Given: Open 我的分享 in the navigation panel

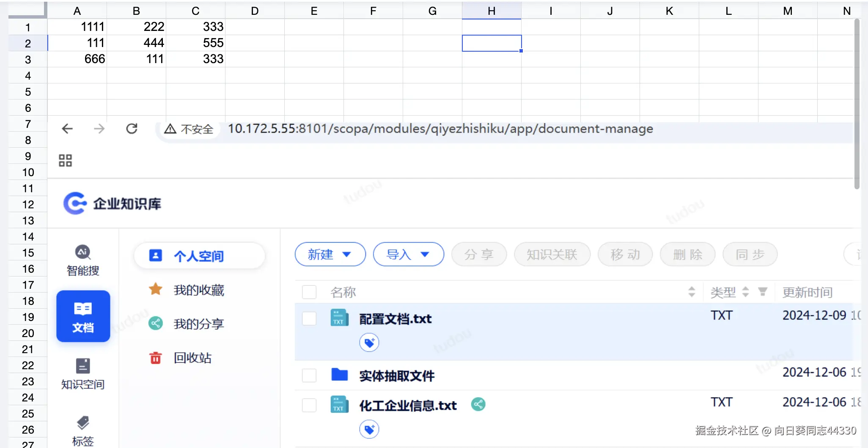Looking at the screenshot, I should click(x=200, y=324).
